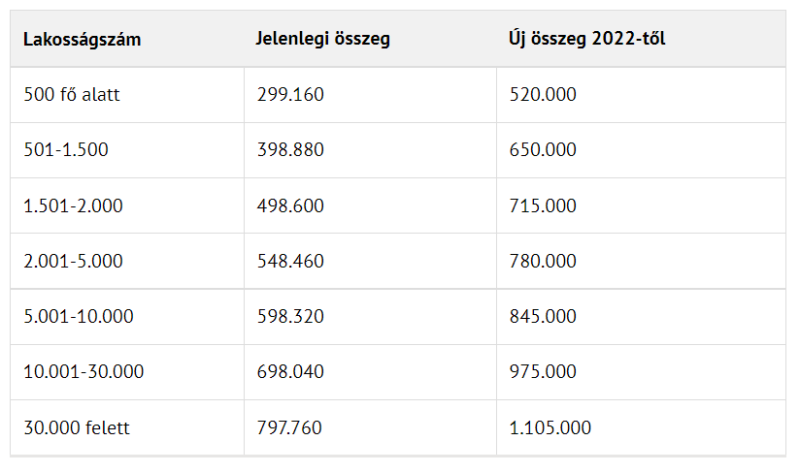
Task: Click the 780.000 amount cell
Action: tap(543, 261)
